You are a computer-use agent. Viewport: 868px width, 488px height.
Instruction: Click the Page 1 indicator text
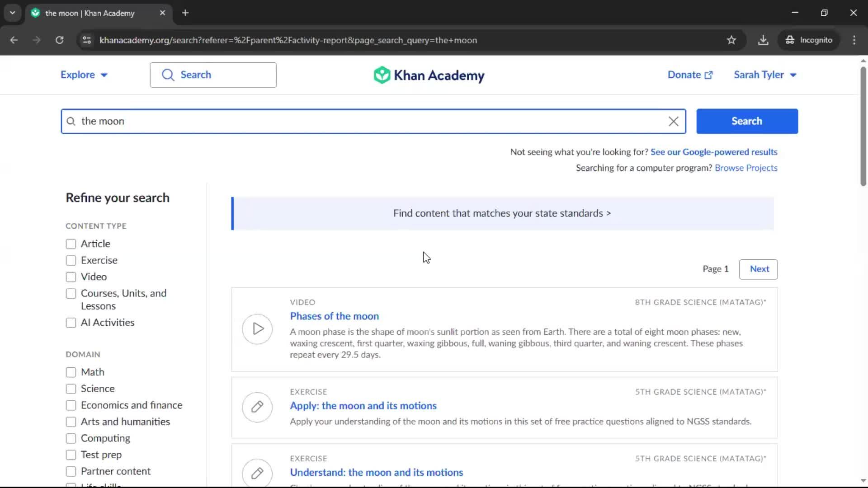click(715, 269)
